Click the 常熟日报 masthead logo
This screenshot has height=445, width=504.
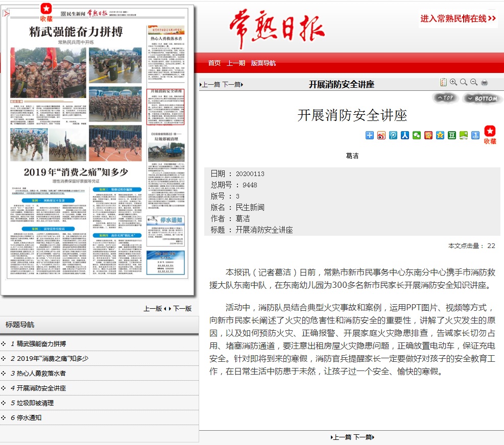pos(277,28)
